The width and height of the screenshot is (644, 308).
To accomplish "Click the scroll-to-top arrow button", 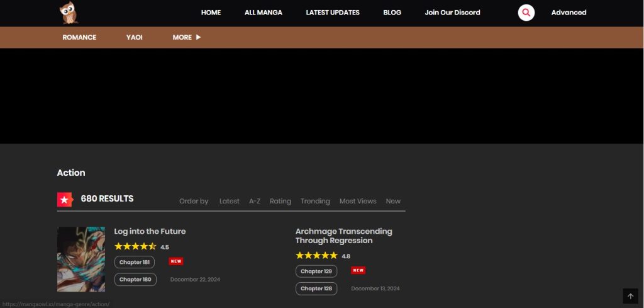I will [630, 296].
